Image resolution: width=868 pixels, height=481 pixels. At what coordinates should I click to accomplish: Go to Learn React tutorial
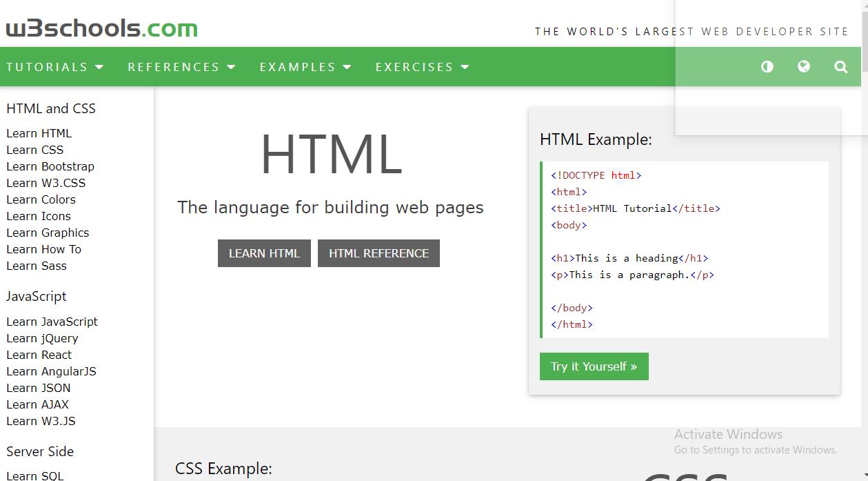point(39,355)
